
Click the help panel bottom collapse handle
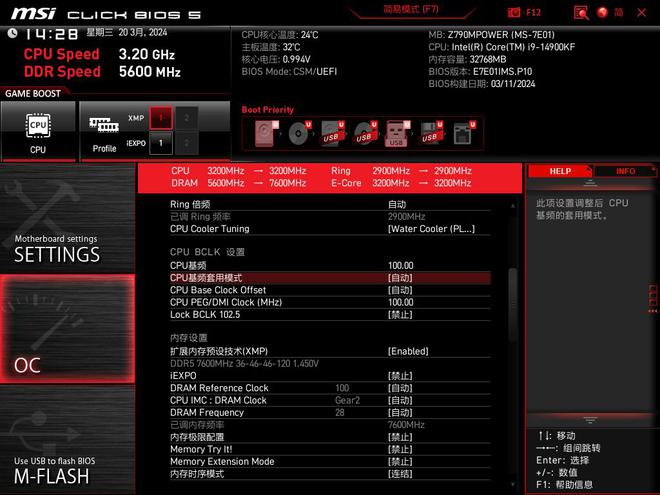[x=590, y=420]
